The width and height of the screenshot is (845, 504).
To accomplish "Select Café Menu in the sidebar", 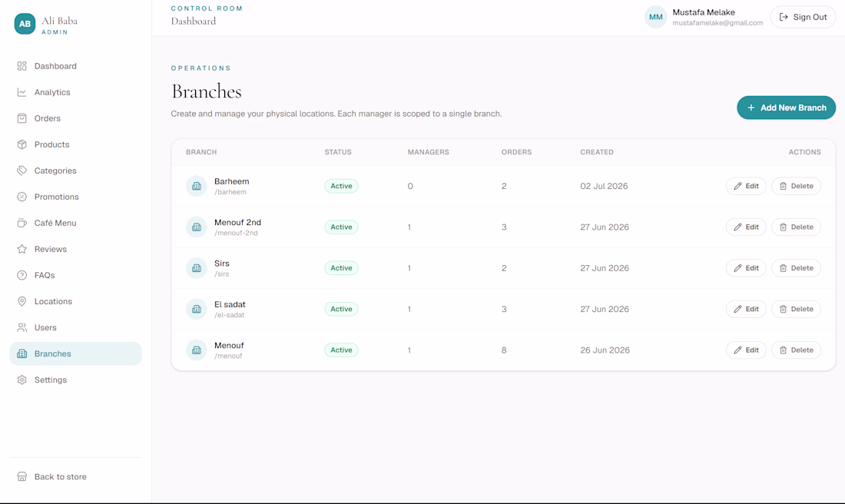I will (x=75, y=223).
